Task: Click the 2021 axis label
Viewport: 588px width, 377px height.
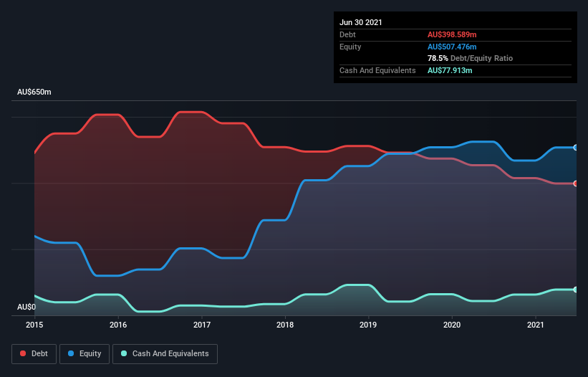Action: click(x=536, y=325)
